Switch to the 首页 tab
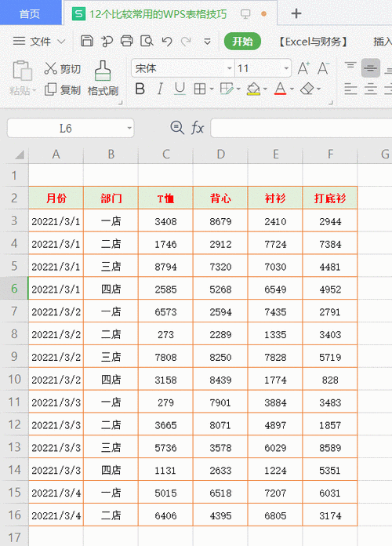 click(30, 14)
